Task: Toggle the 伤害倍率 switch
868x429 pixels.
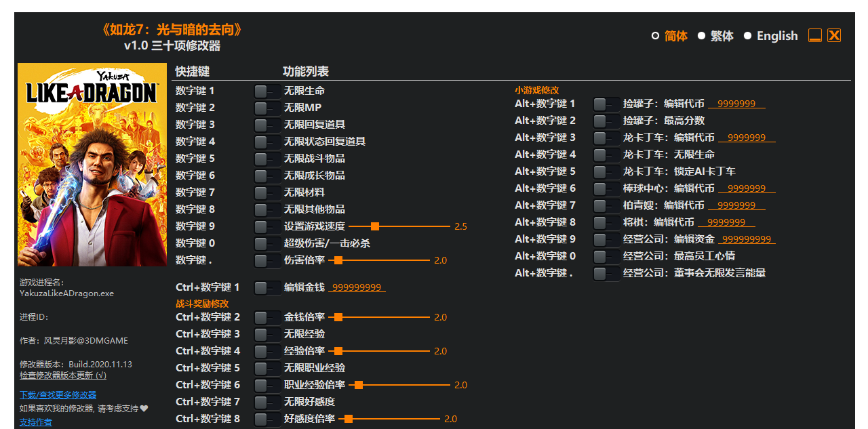Action: click(267, 260)
